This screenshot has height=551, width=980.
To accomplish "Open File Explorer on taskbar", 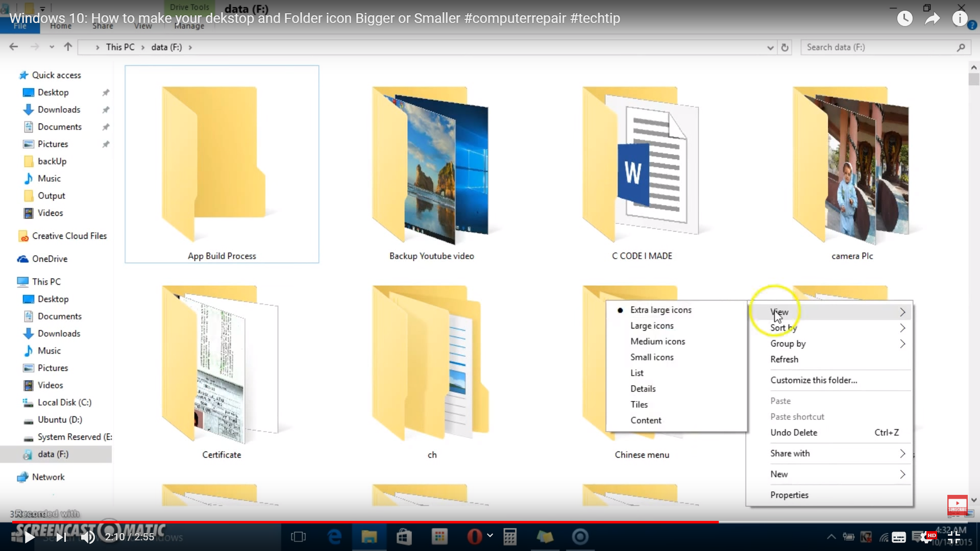I will coord(369,537).
